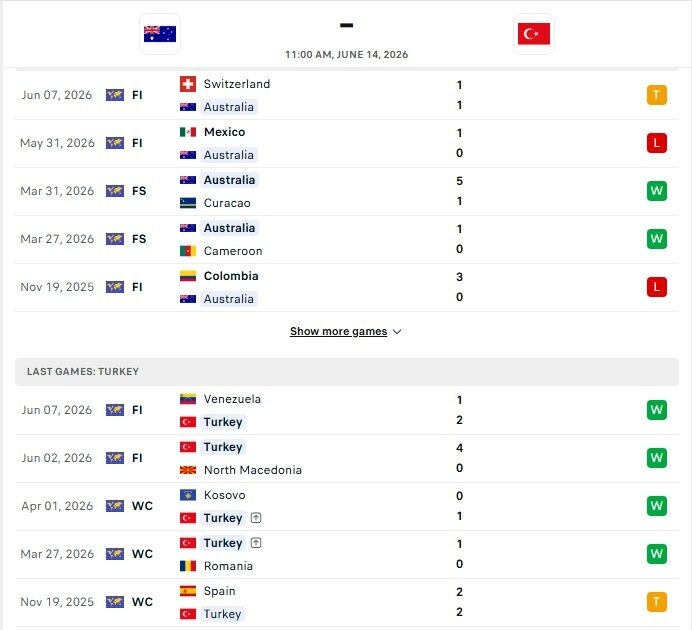Select the Cameroon team name

233,251
